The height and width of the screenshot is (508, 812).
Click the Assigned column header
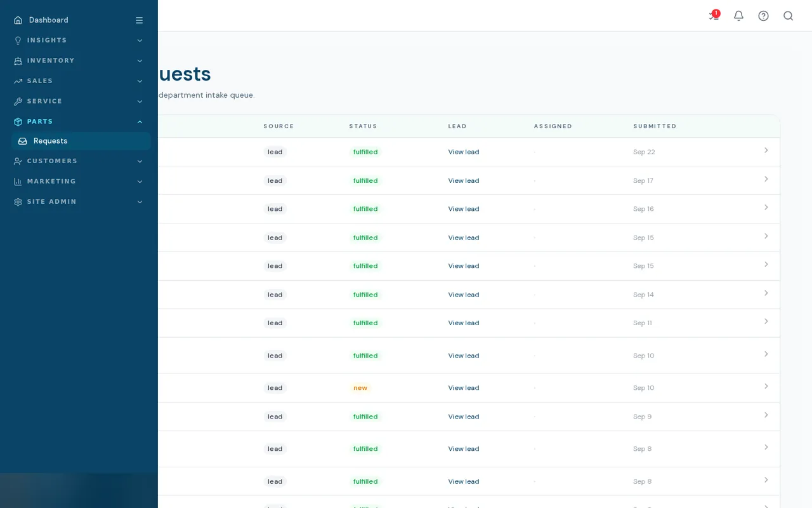click(553, 126)
